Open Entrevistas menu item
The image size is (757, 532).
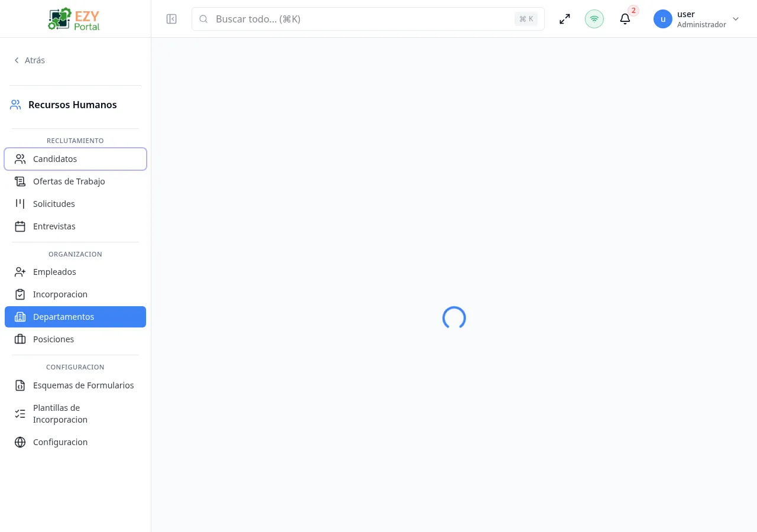75,226
